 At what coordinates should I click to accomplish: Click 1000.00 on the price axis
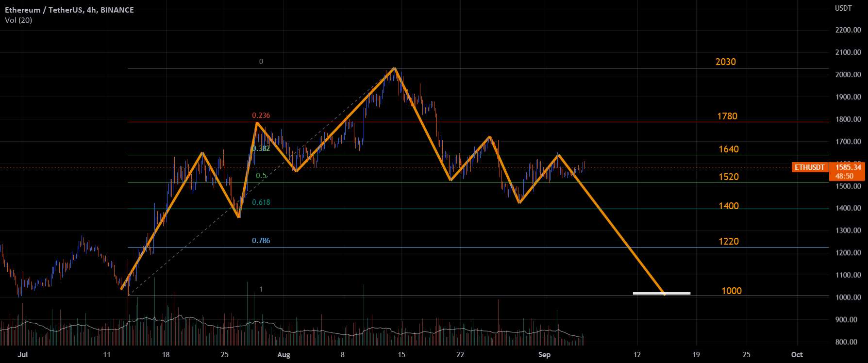848,297
